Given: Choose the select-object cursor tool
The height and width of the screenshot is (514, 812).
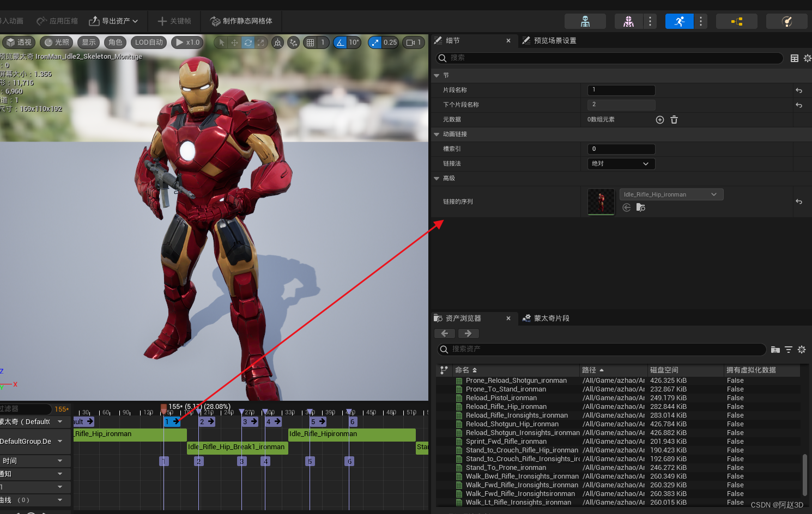Looking at the screenshot, I should click(x=221, y=42).
